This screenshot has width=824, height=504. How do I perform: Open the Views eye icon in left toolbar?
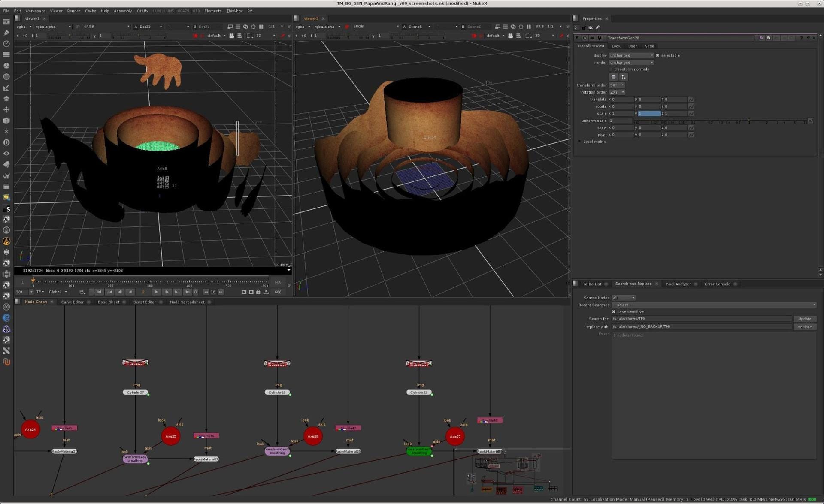(6, 154)
